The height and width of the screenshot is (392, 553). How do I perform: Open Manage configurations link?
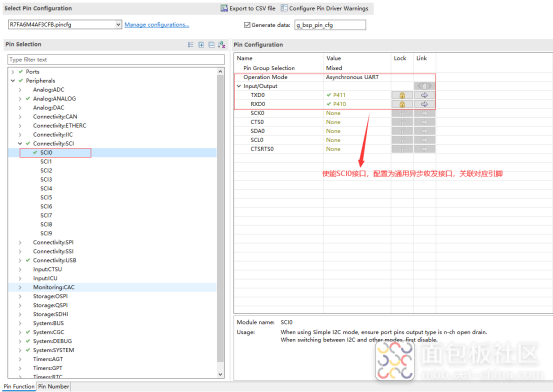pos(157,25)
